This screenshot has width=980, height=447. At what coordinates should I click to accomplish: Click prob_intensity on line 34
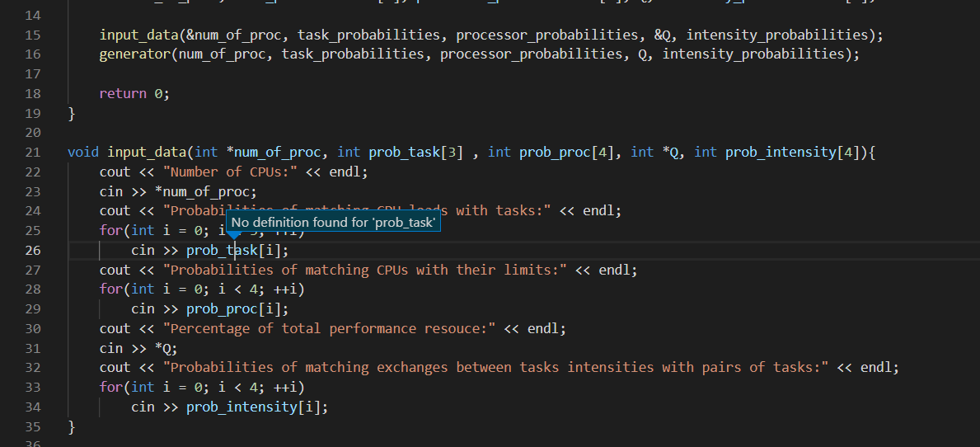pyautogui.click(x=241, y=407)
